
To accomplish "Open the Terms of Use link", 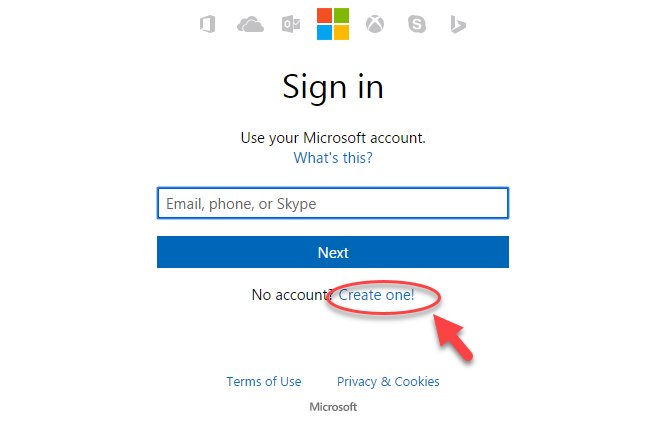I will [x=264, y=382].
